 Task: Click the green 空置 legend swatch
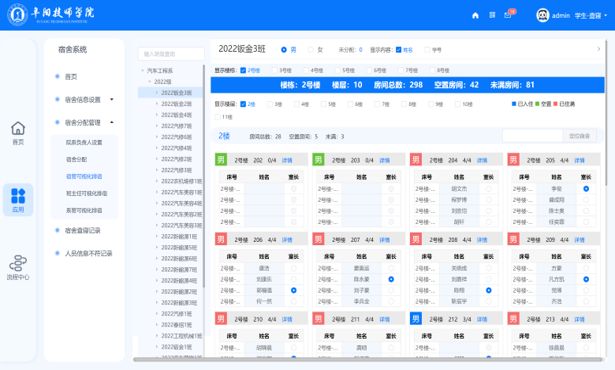pyautogui.click(x=537, y=104)
